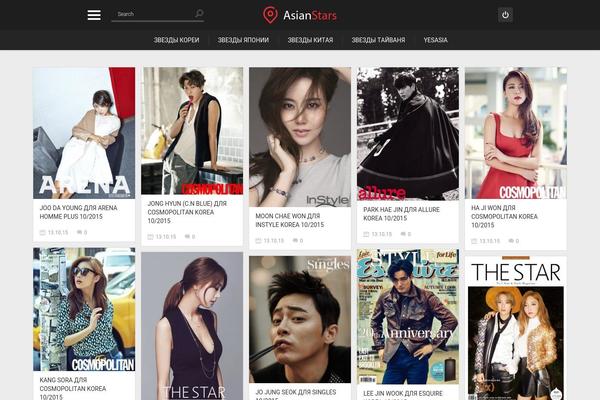Open the Звезды Тайваня menu item
Image resolution: width=600 pixels, height=400 pixels.
pyautogui.click(x=378, y=40)
